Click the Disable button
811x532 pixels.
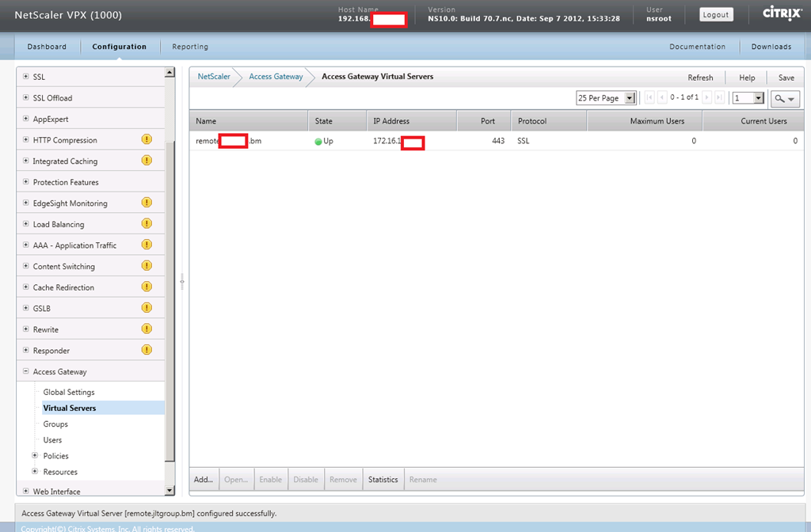306,480
